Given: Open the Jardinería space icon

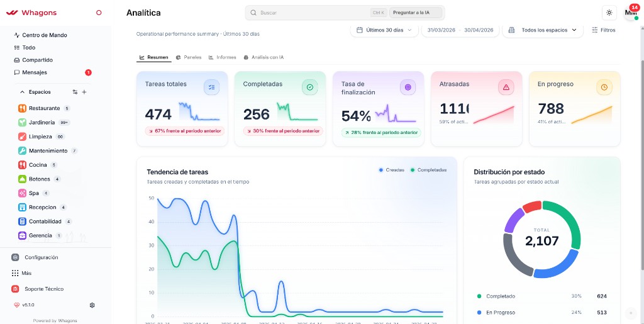Looking at the screenshot, I should pyautogui.click(x=22, y=123).
